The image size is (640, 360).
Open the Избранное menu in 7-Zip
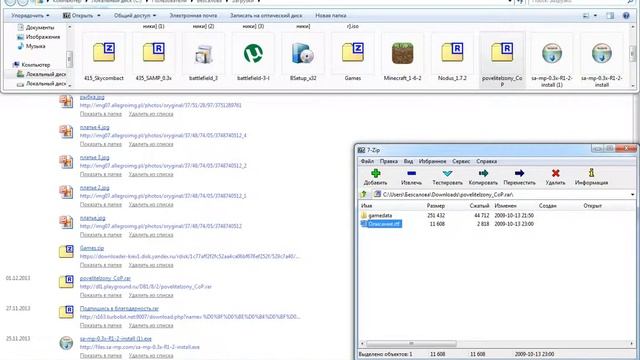(x=432, y=161)
